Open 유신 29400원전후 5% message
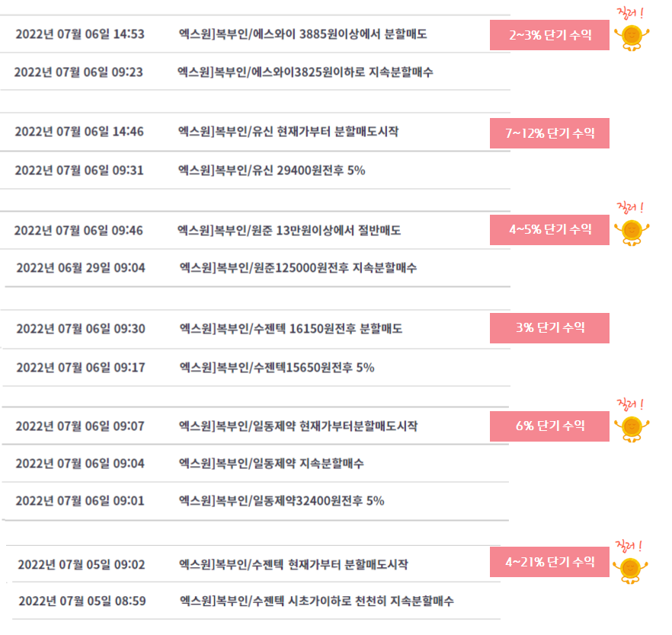Screen dimensions: 672x635 (x=272, y=171)
